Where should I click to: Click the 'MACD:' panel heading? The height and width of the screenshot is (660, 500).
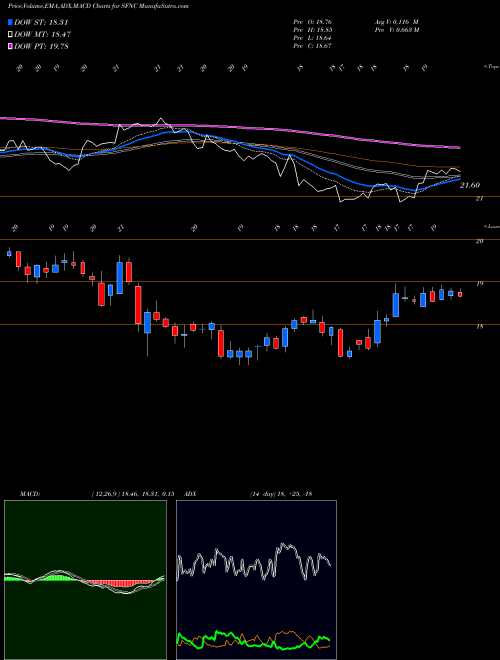click(x=30, y=494)
